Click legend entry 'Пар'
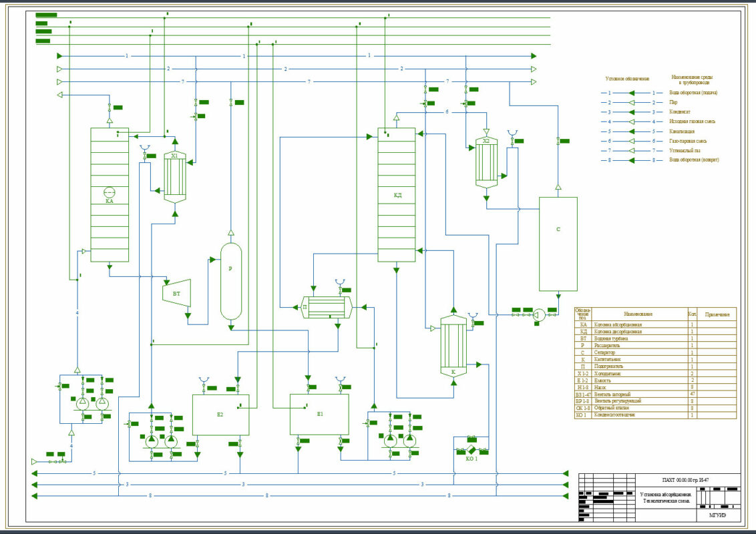The height and width of the screenshot is (534, 756). click(673, 102)
